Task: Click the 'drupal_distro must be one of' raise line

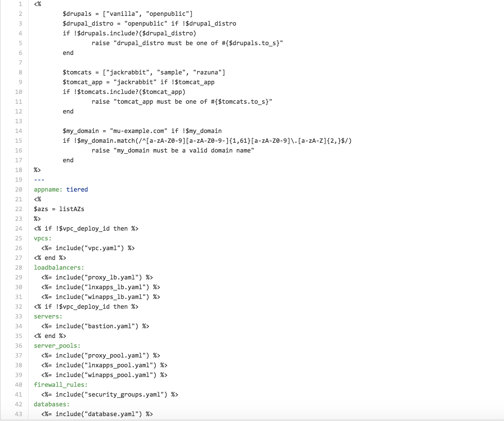Action: point(187,43)
